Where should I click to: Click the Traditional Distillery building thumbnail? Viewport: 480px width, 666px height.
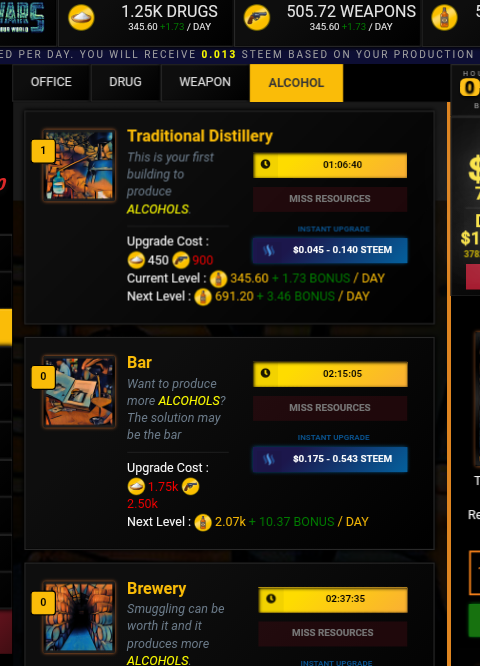[79, 165]
